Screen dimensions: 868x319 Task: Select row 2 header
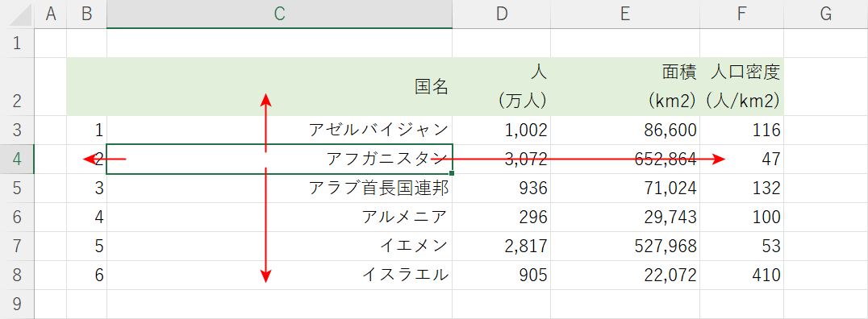pyautogui.click(x=17, y=87)
